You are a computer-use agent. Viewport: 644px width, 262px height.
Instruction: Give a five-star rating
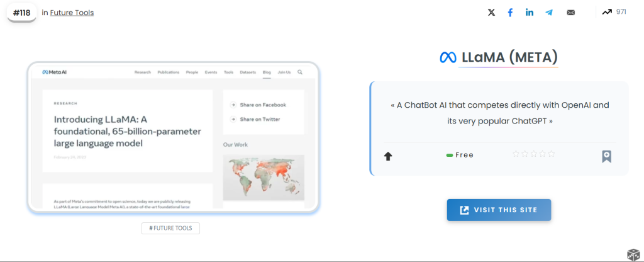coord(552,154)
